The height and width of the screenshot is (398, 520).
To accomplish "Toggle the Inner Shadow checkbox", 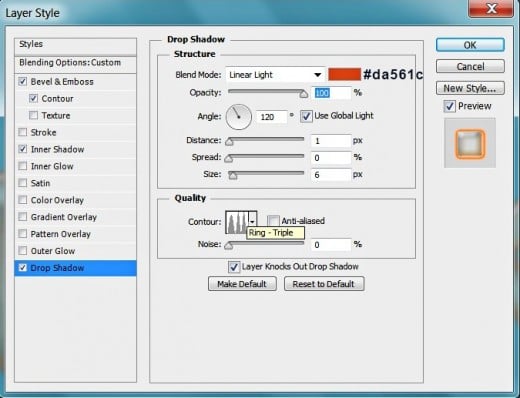I will pos(23,149).
